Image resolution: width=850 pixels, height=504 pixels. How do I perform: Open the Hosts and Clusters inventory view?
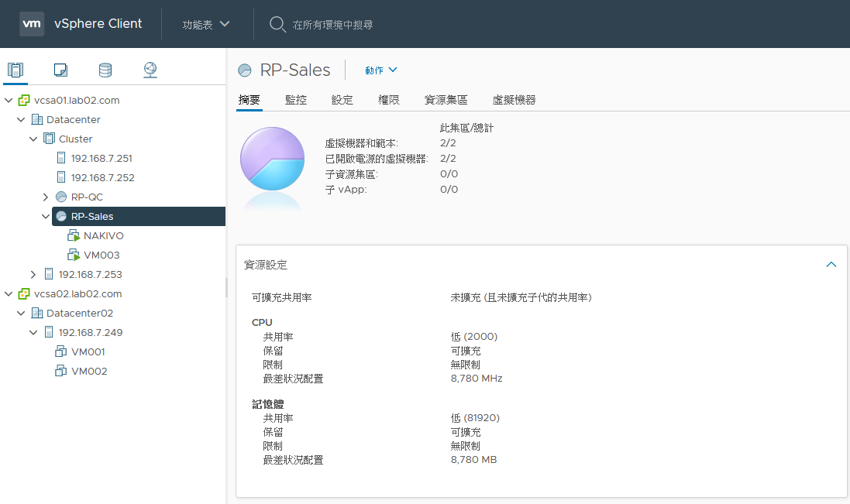coord(15,70)
